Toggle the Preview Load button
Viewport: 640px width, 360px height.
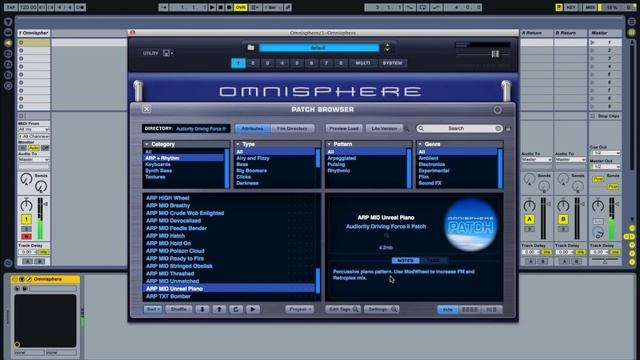click(344, 129)
